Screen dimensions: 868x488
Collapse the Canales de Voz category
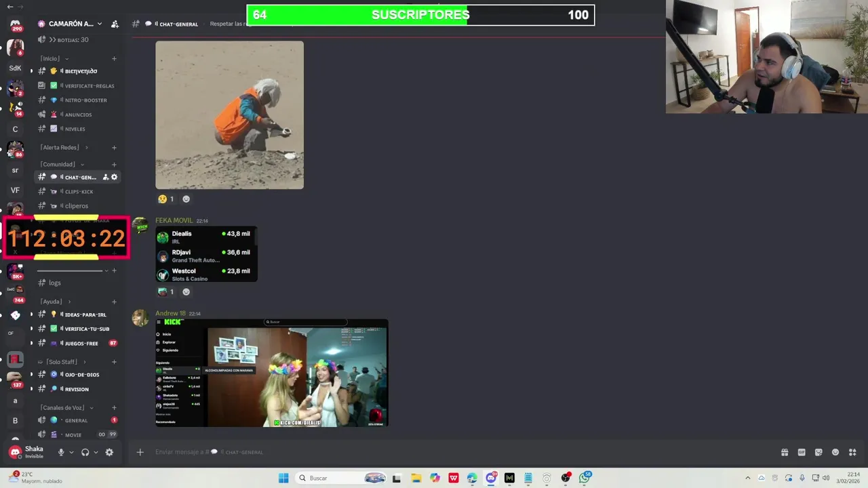(66, 408)
